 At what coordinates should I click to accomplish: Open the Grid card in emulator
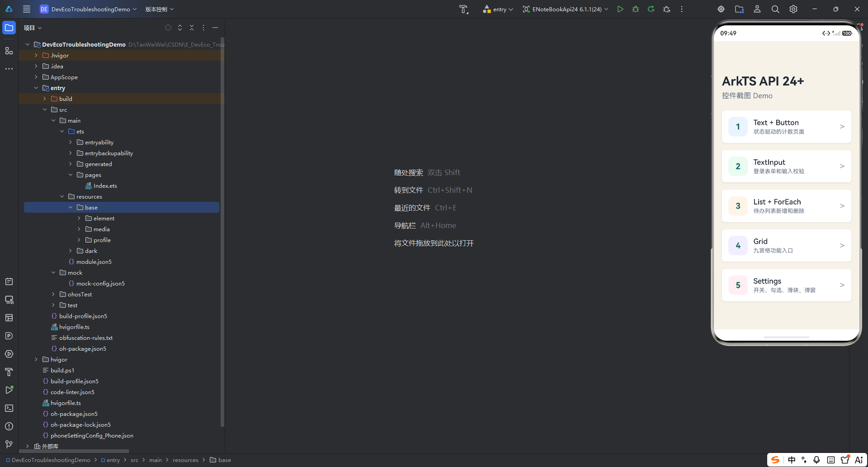tap(786, 245)
